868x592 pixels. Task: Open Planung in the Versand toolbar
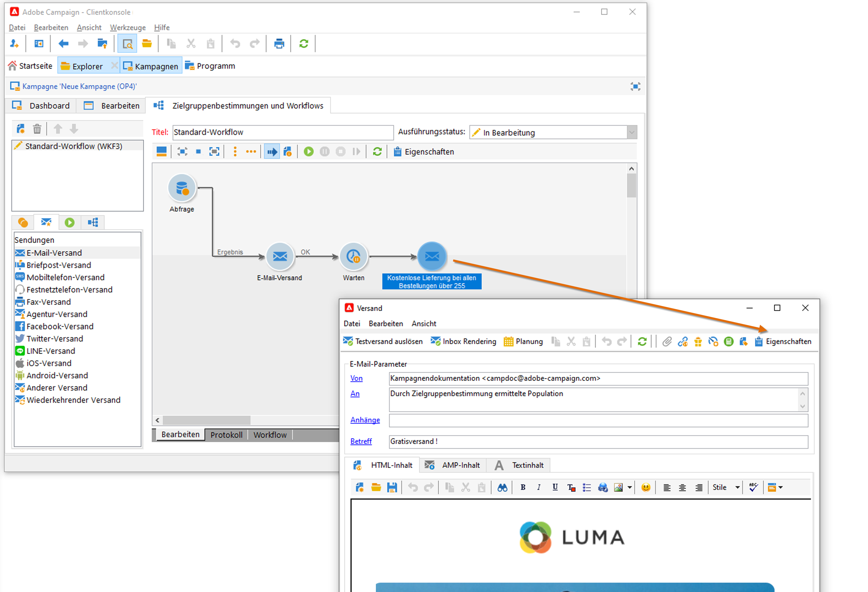523,341
